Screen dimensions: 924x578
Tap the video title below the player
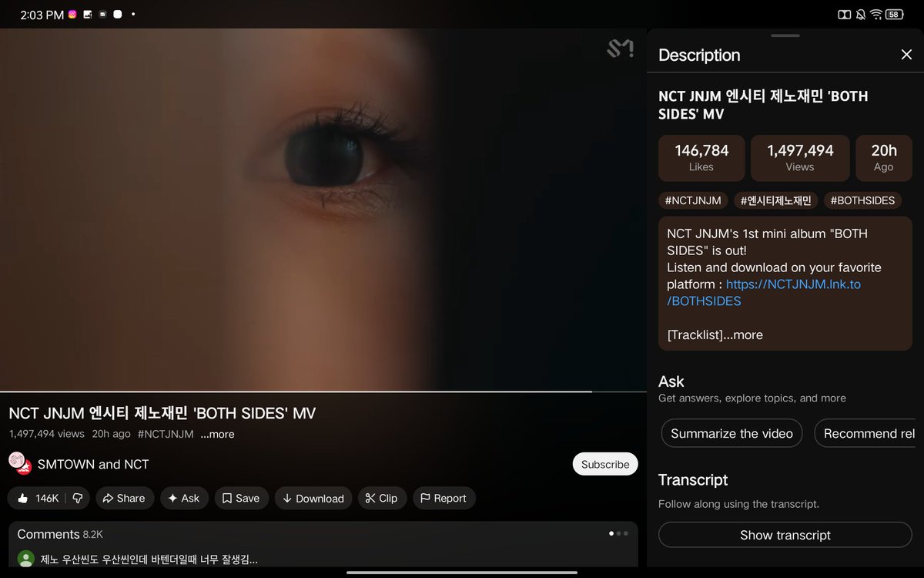click(162, 413)
